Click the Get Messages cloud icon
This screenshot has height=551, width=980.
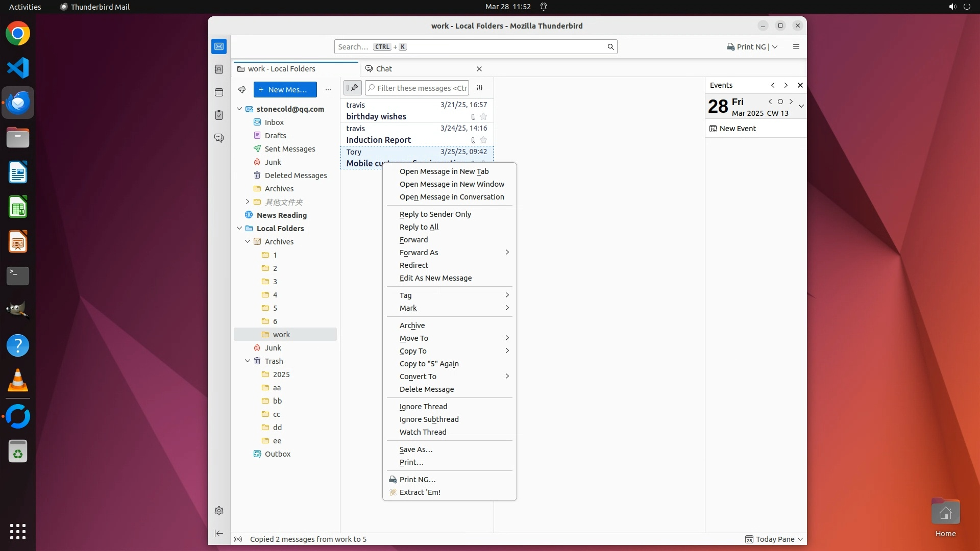pos(242,90)
